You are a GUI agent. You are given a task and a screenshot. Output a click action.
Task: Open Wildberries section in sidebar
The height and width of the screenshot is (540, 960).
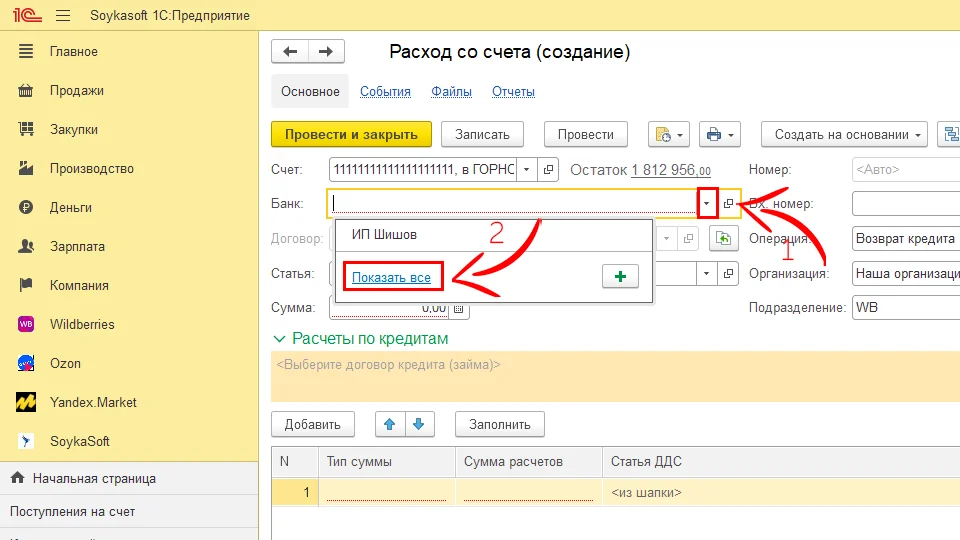pyautogui.click(x=82, y=324)
